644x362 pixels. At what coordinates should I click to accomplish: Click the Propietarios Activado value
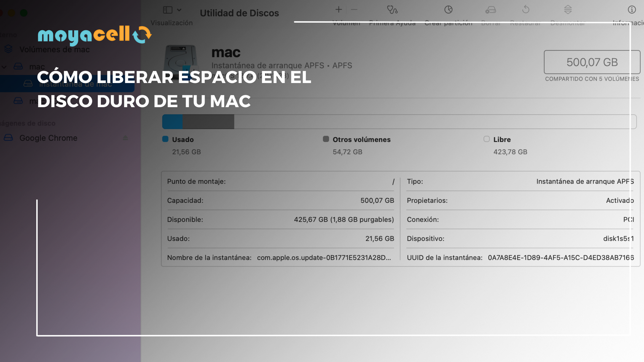pyautogui.click(x=620, y=200)
